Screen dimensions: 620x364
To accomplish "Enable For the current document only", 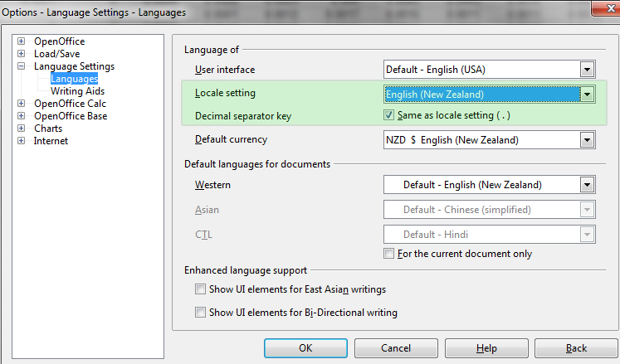I will 388,254.
